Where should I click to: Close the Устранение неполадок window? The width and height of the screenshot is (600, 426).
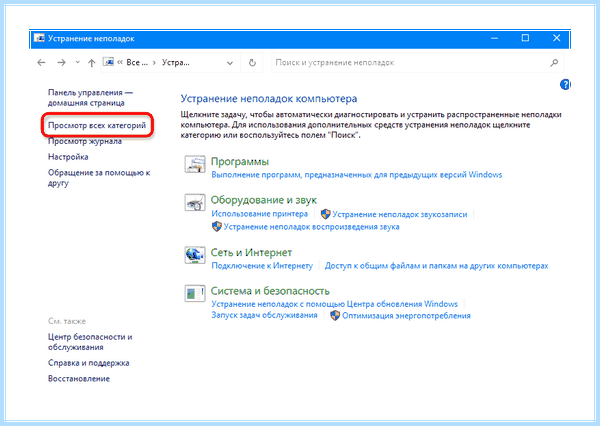click(556, 38)
